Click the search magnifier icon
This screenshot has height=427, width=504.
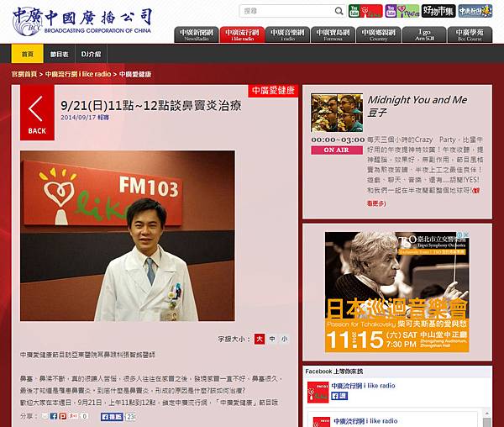[339, 11]
